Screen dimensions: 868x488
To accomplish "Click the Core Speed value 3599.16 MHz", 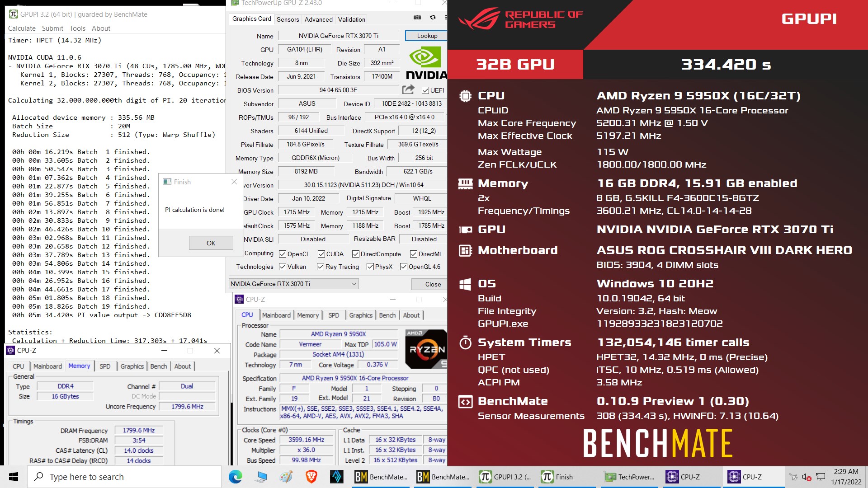I will coord(306,440).
